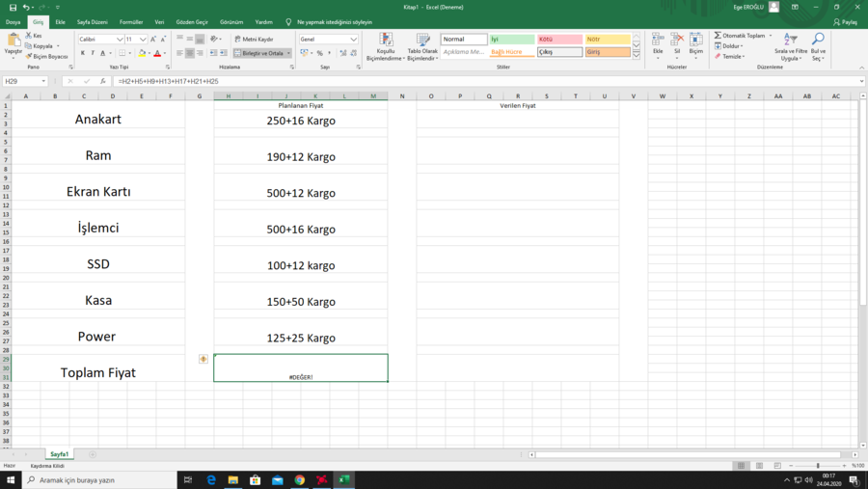Switch to the Sayfa Düzeni tab
The height and width of the screenshot is (489, 868).
coord(93,21)
